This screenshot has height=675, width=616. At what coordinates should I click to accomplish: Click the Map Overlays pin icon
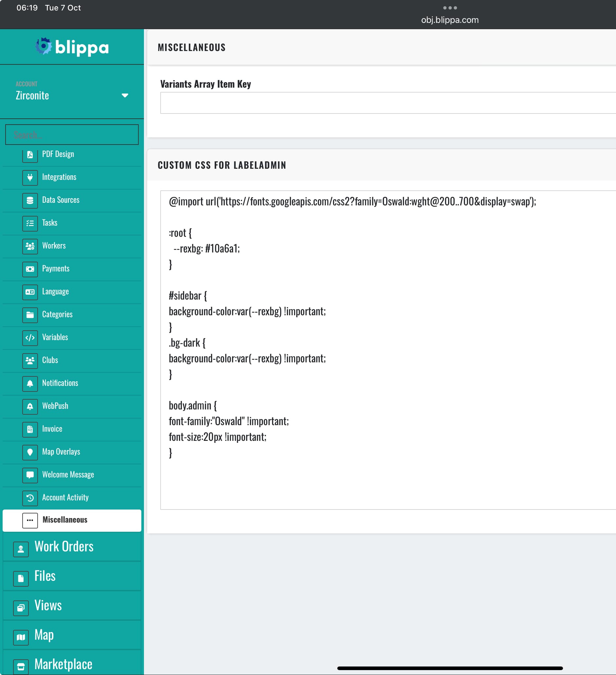(30, 452)
